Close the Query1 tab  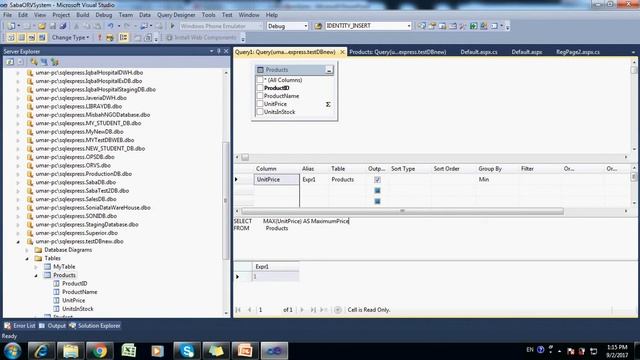click(x=342, y=52)
